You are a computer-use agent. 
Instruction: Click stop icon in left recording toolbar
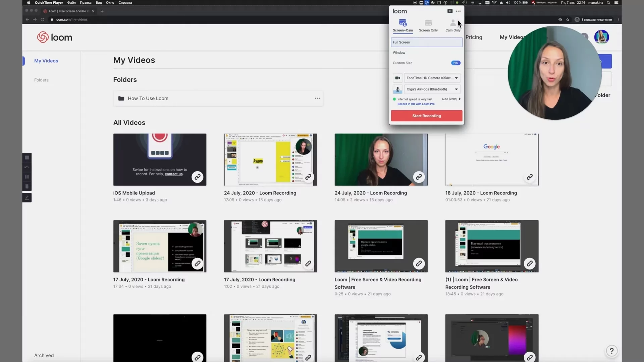click(27, 158)
